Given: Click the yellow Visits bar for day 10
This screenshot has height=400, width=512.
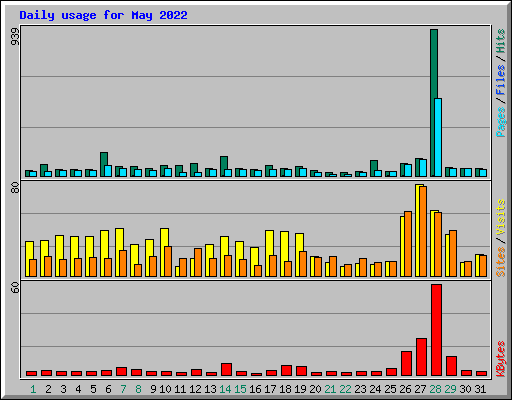Looking at the screenshot, I should [x=163, y=252].
